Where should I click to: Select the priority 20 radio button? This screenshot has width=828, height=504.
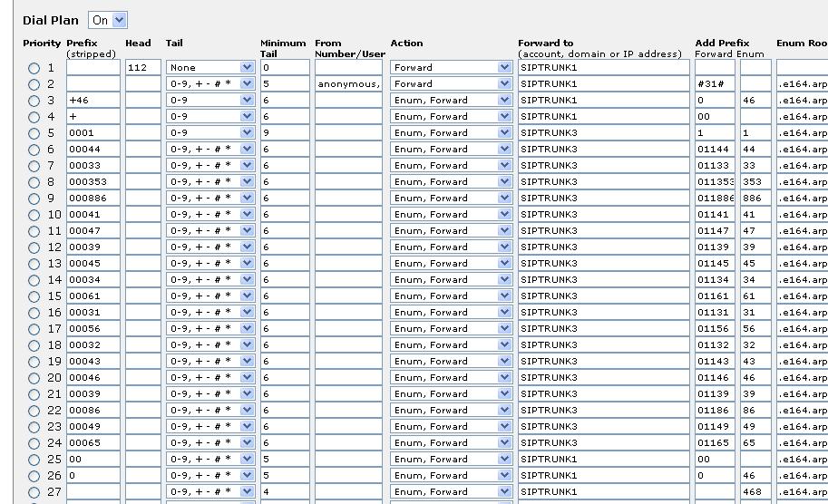(34, 378)
